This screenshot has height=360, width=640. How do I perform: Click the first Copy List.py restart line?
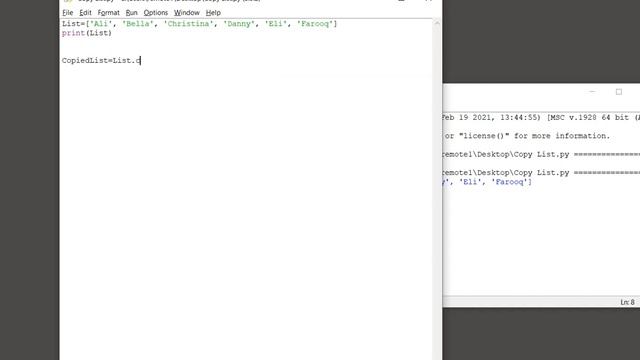[541, 154]
